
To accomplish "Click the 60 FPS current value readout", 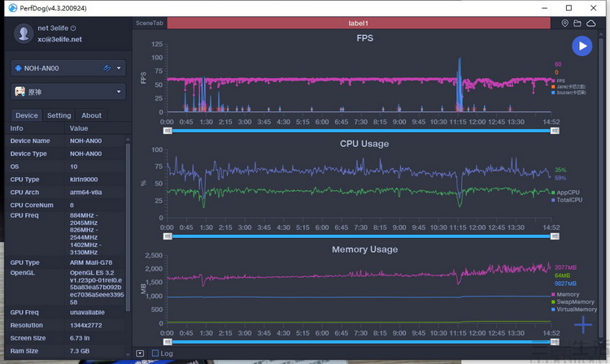I will click(x=558, y=64).
